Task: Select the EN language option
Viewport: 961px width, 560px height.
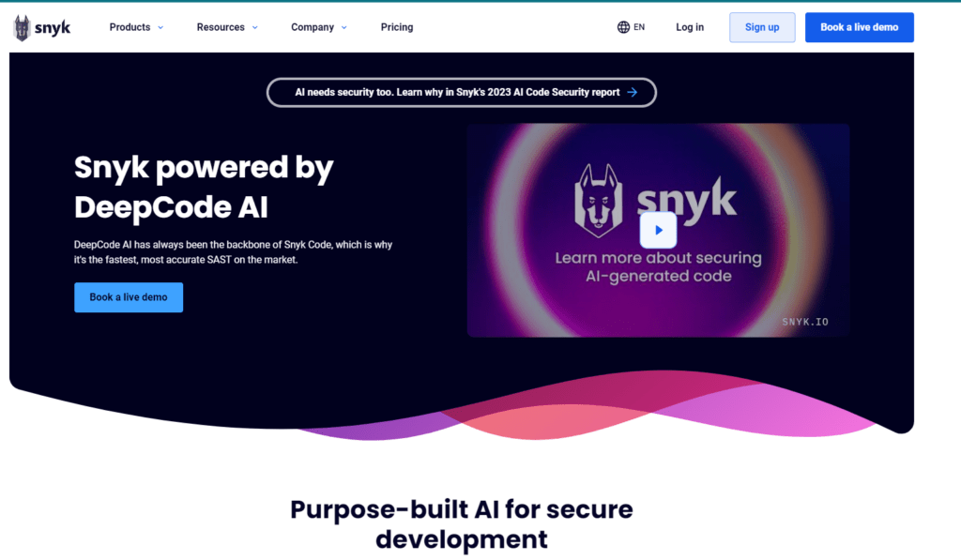Action: point(639,27)
